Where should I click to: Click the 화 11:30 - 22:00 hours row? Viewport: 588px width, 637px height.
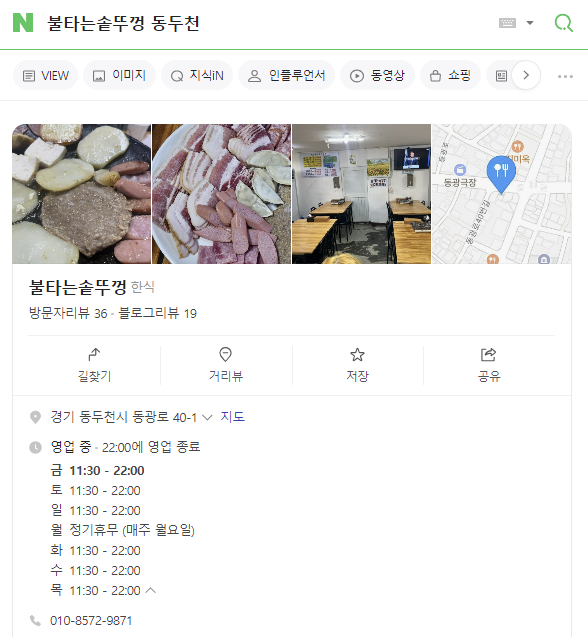[x=95, y=550]
